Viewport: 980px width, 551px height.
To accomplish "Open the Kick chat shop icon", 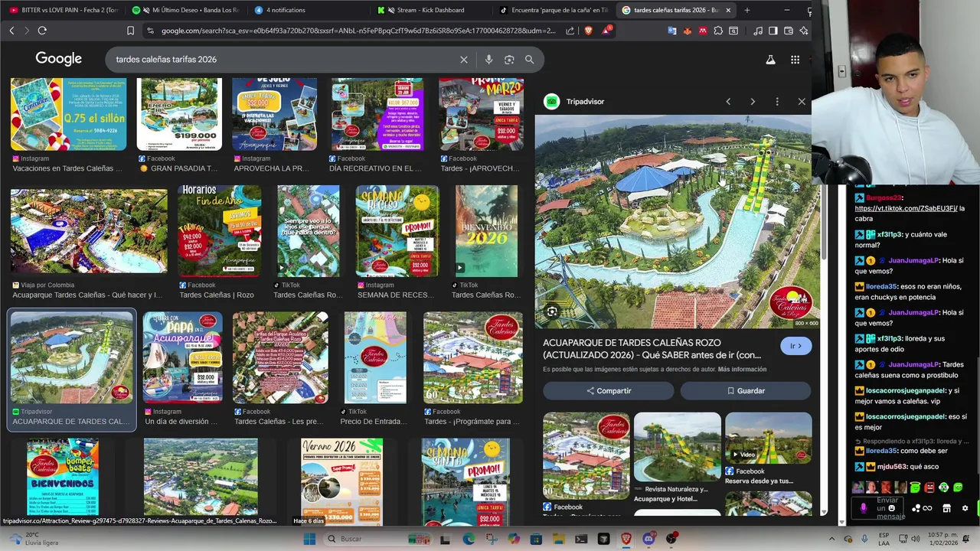I will (x=946, y=508).
